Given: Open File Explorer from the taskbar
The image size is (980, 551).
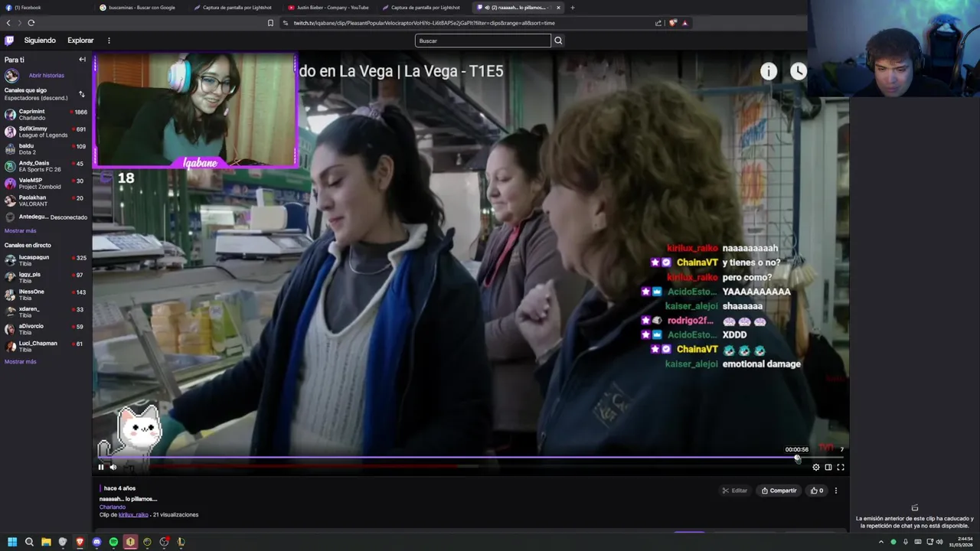Looking at the screenshot, I should pos(46,542).
